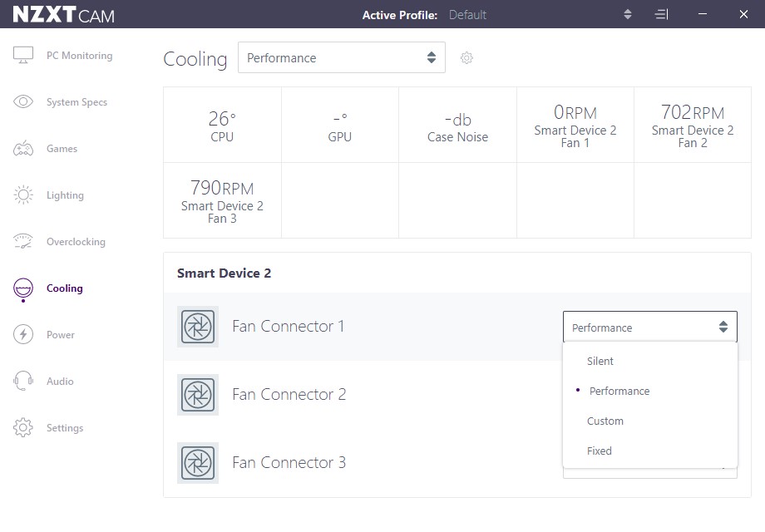765x532 pixels.
Task: Click the Games controller icon
Action: pyautogui.click(x=23, y=148)
